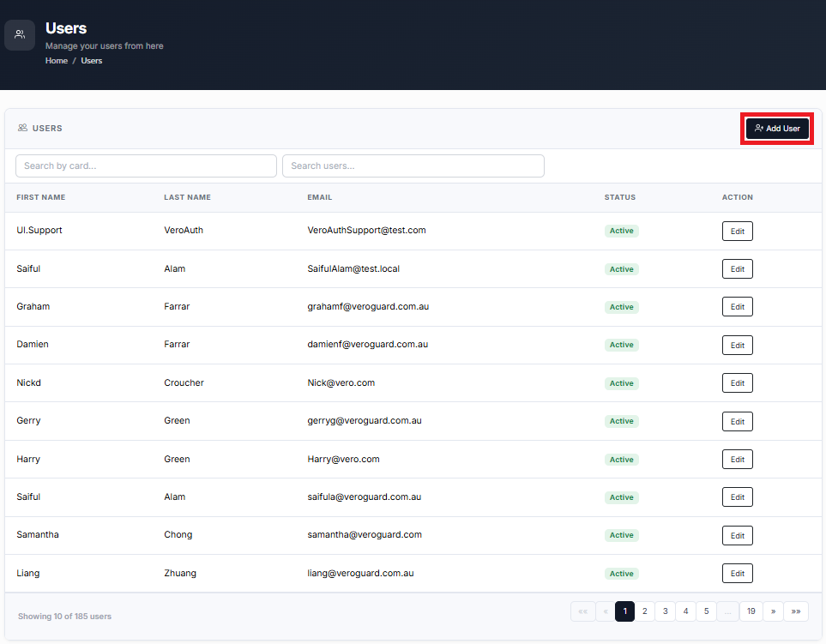Focus the Search users field
Image resolution: width=826 pixels, height=644 pixels.
click(413, 166)
